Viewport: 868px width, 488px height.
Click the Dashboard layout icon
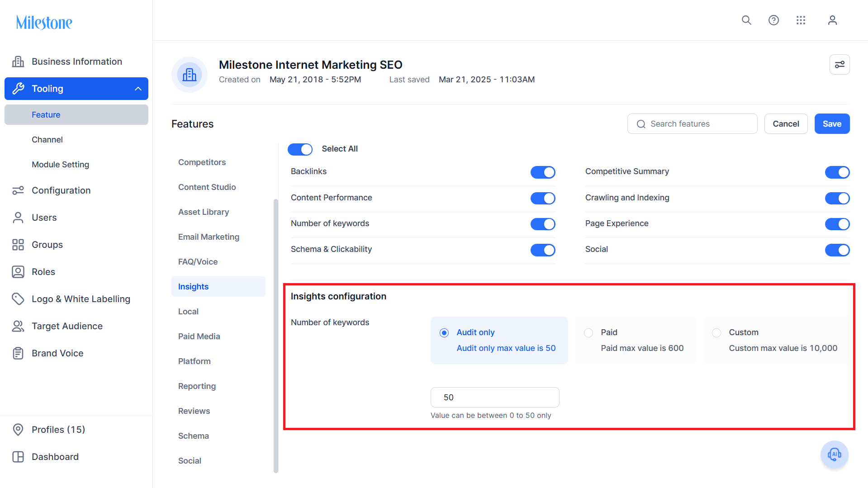18,457
